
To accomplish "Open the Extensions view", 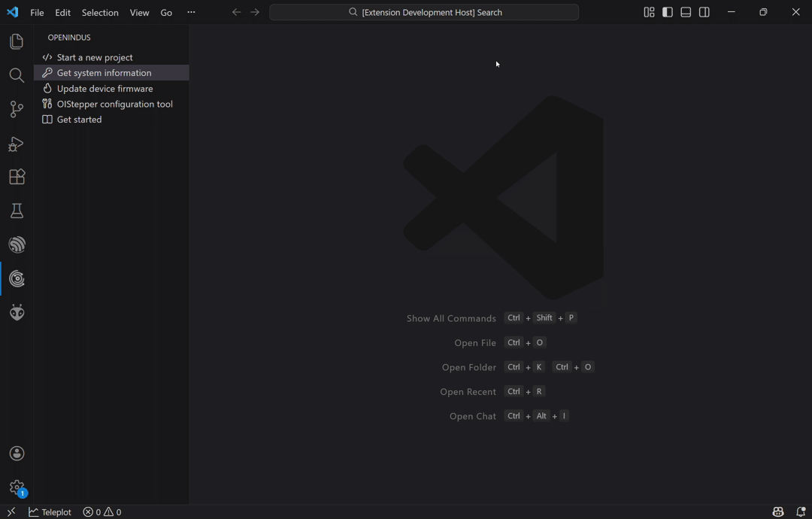I will [x=17, y=177].
